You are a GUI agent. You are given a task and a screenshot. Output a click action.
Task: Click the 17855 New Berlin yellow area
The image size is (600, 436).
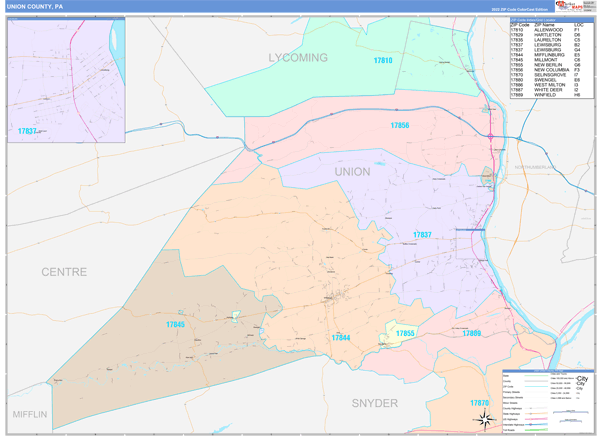click(398, 334)
